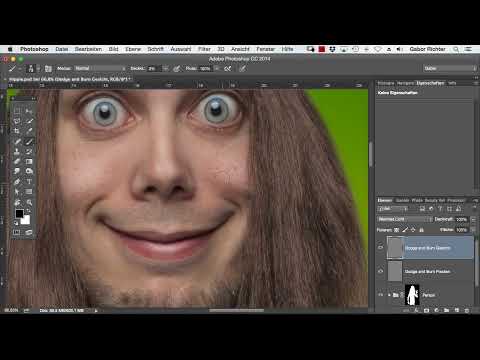This screenshot has width=480, height=360.
Task: Enable airbrush mode in options bar
Action: 228,69
